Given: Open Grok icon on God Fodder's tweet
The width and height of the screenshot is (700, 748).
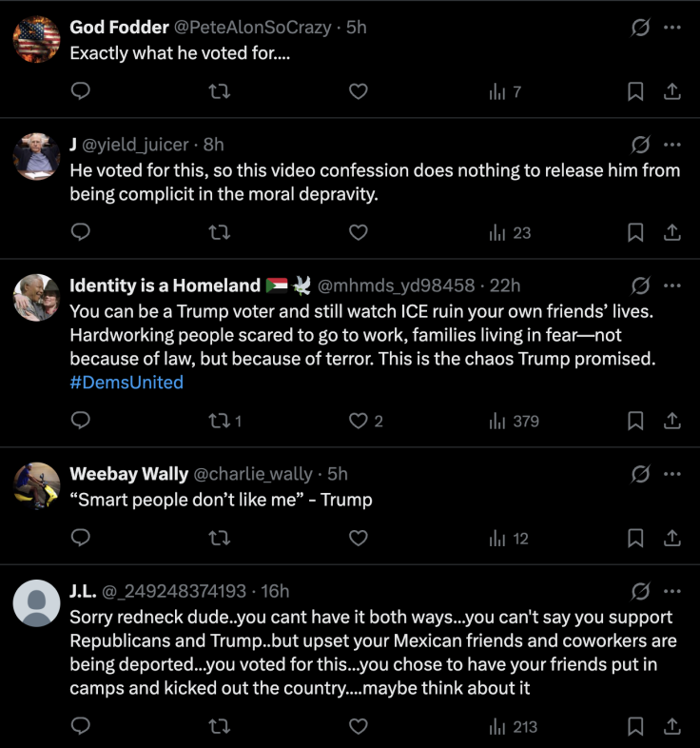Looking at the screenshot, I should click(640, 28).
